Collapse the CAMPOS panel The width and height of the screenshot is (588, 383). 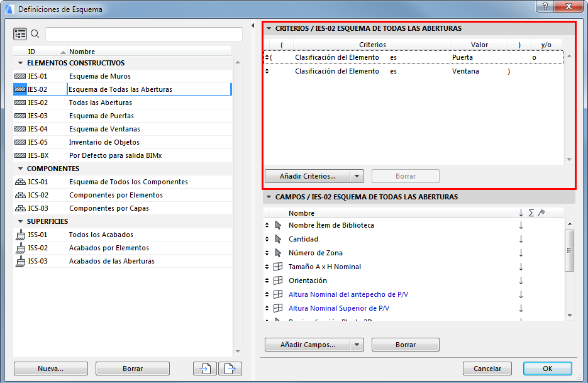(269, 197)
